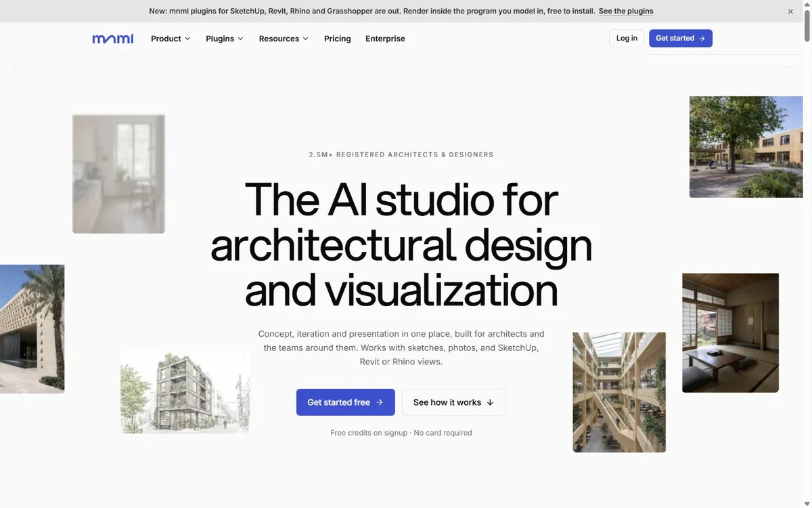
Task: Dismiss the announcement banner with the X
Action: click(790, 12)
